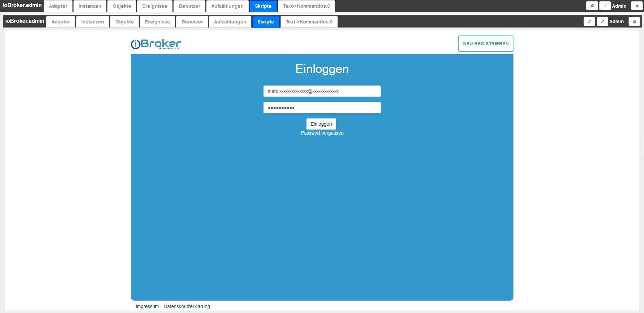The image size is (644, 313).
Task: Open Aufzählungen tab in upper navbar
Action: [228, 6]
